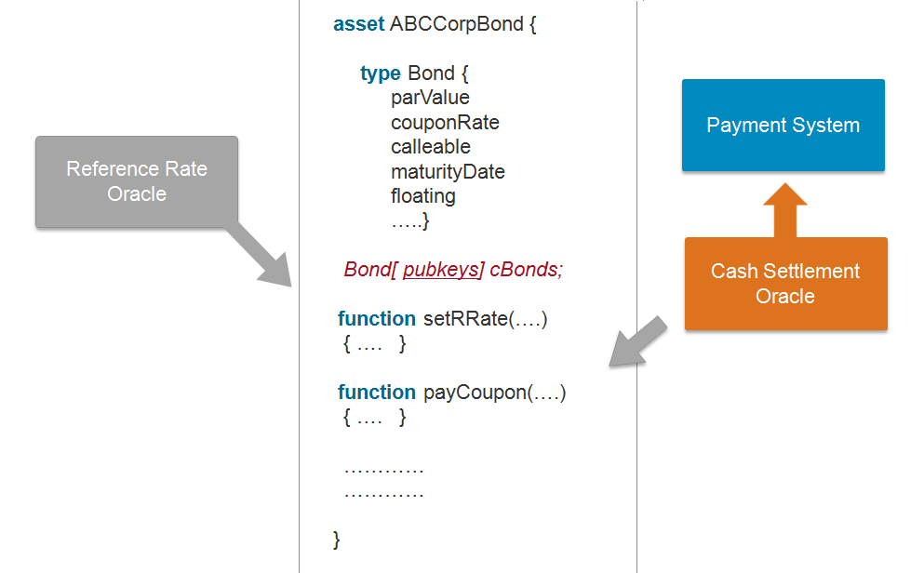
Task: Click the function keyword before payCoupon
Action: coord(377,393)
